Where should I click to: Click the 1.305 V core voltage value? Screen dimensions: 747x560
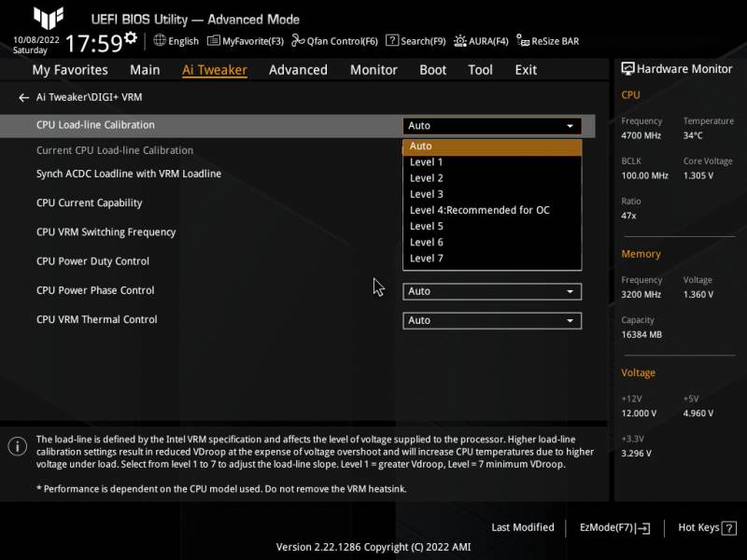[x=698, y=175]
